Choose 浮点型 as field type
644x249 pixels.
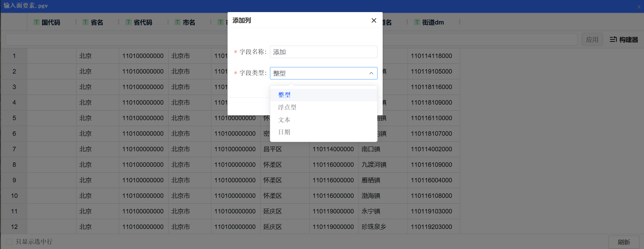pos(287,107)
